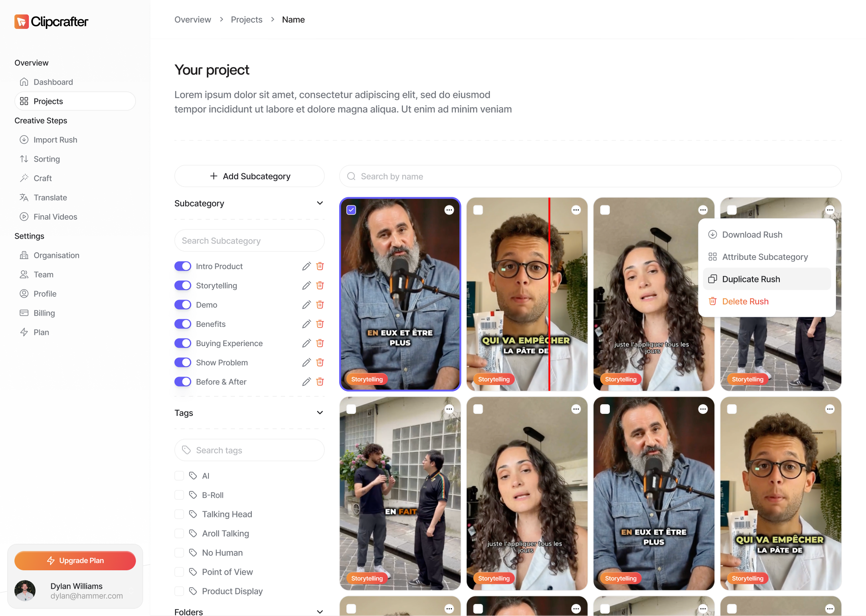Screen dimensions: 866x616
Task: Click the Clipcrafter logo icon
Action: pos(22,22)
